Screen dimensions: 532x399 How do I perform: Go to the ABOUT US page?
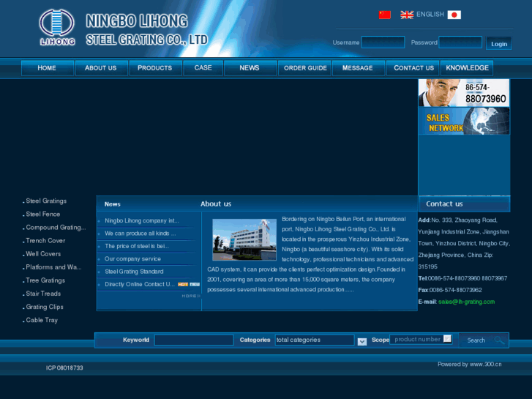(101, 68)
